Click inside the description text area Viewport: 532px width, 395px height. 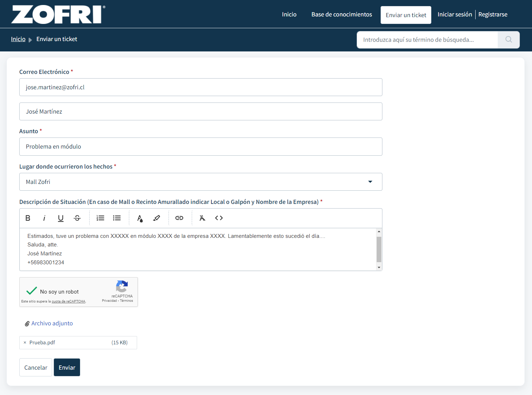[x=198, y=249]
